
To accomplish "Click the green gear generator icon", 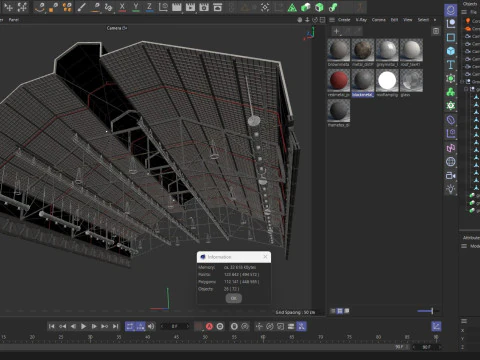I will click(x=451, y=106).
